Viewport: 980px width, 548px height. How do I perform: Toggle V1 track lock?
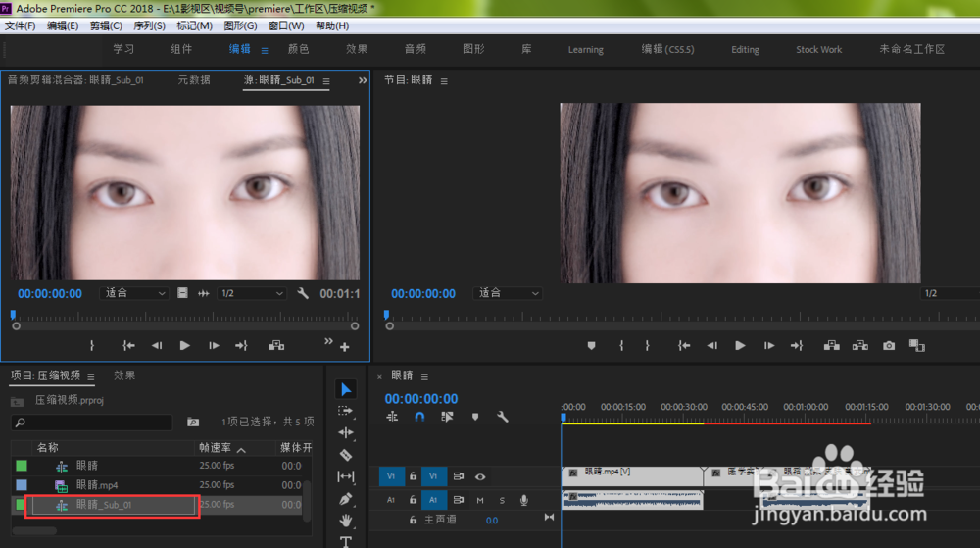414,476
